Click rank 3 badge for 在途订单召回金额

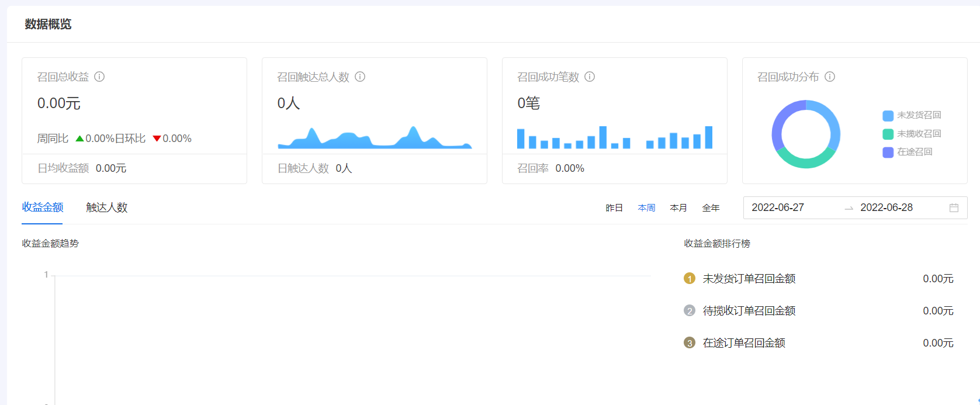pos(690,343)
